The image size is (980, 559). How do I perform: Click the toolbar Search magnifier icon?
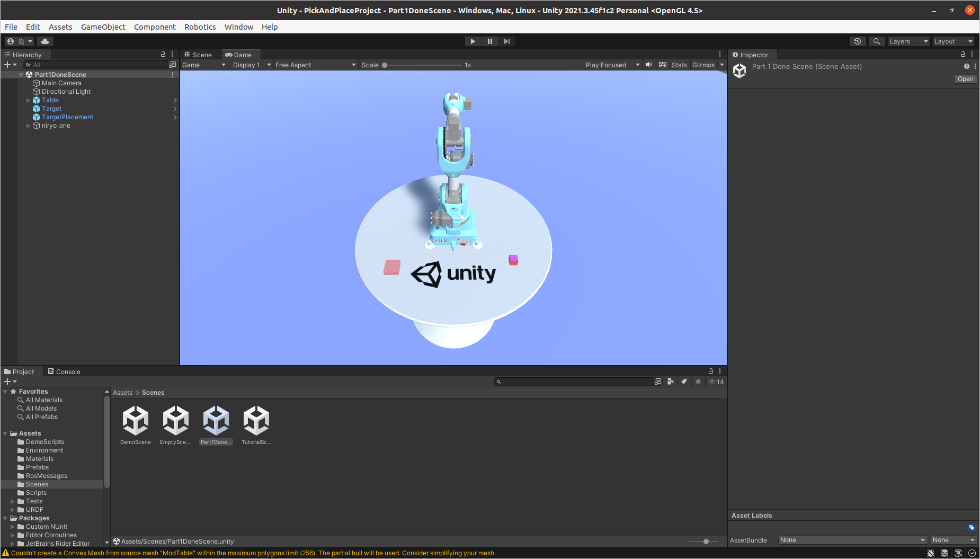click(x=877, y=41)
